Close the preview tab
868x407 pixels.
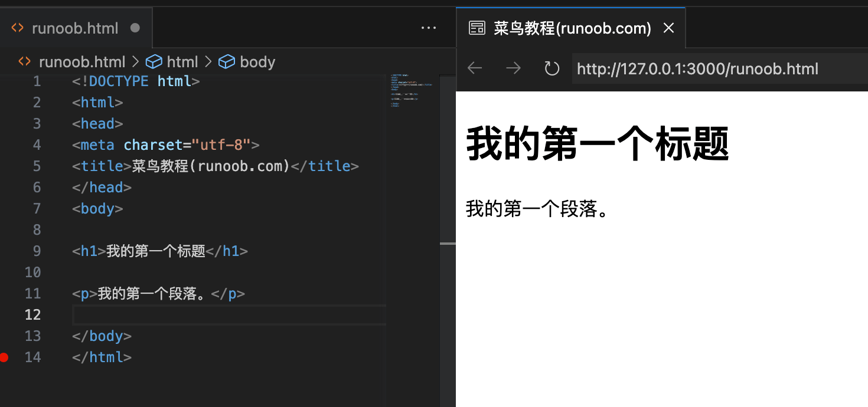pos(668,27)
